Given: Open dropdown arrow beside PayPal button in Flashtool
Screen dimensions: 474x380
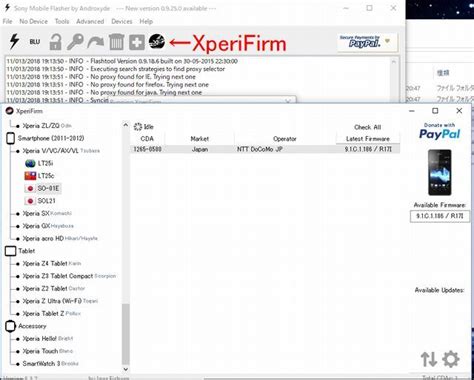Looking at the screenshot, I should tap(387, 41).
